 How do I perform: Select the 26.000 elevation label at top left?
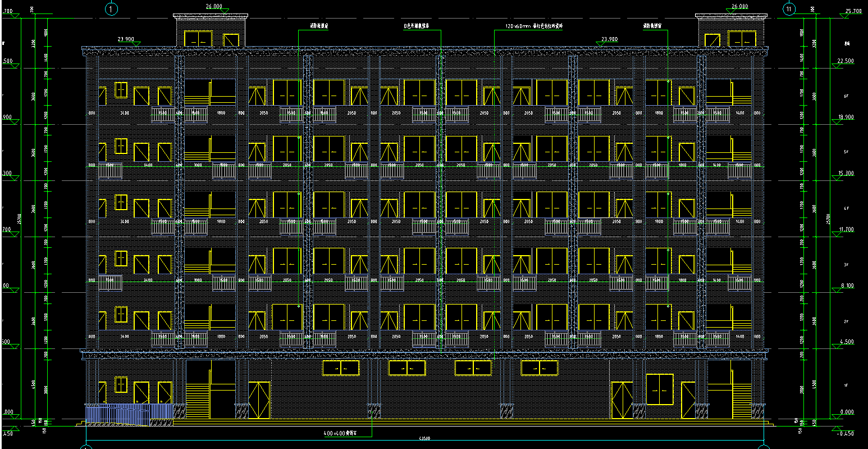213,7
